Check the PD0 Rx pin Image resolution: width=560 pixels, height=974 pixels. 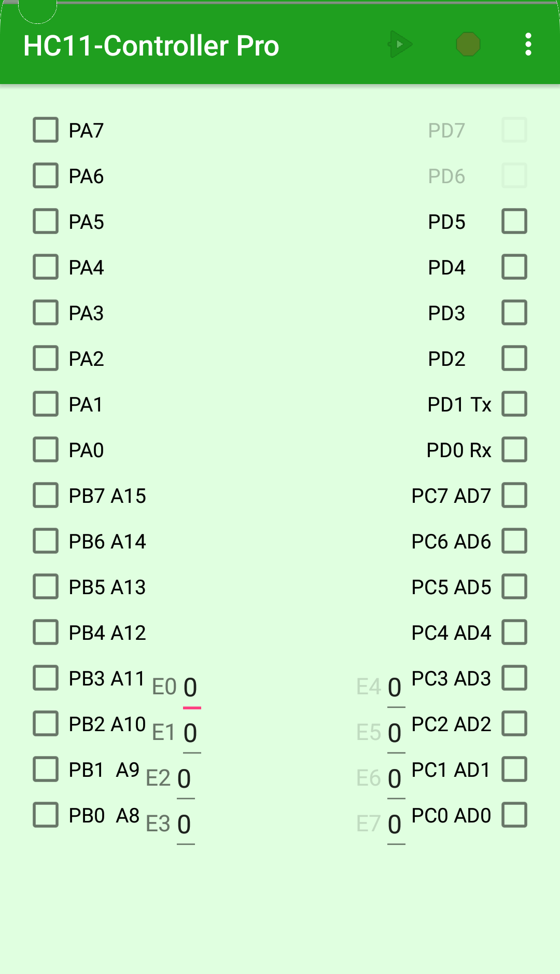coord(514,449)
